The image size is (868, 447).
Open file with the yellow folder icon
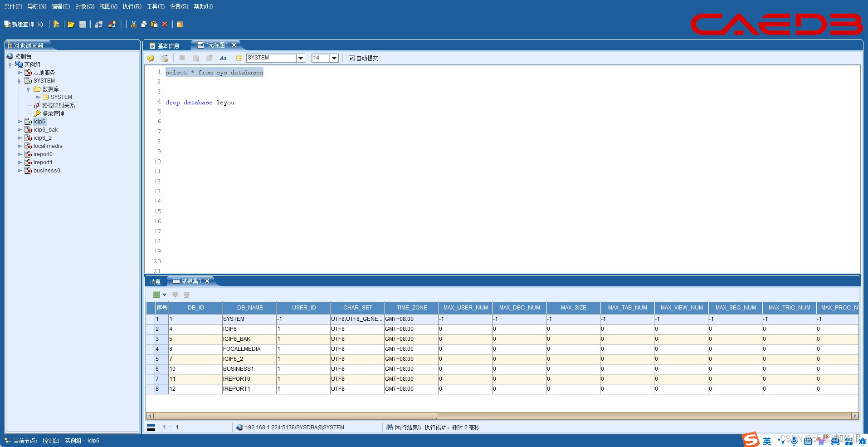71,24
